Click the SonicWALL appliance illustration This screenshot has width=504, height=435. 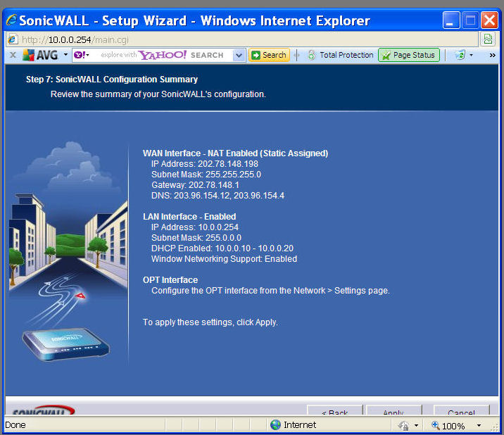point(66,344)
